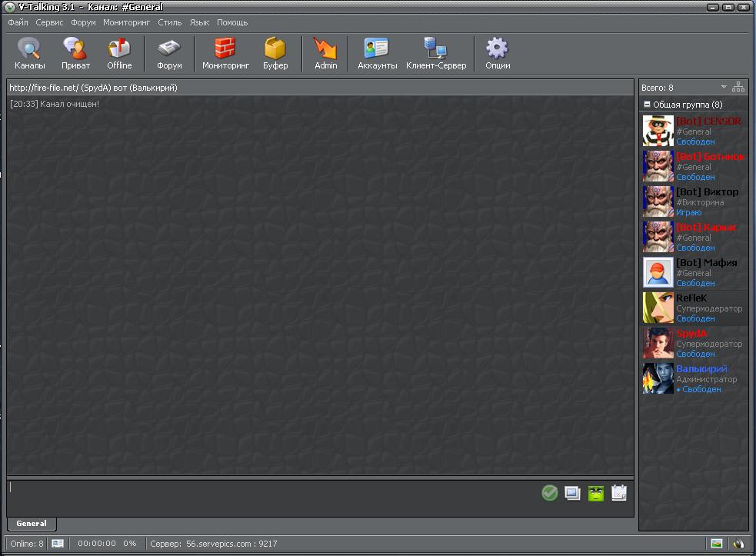Select [Bot] CENSOR avatar in user list

[658, 131]
